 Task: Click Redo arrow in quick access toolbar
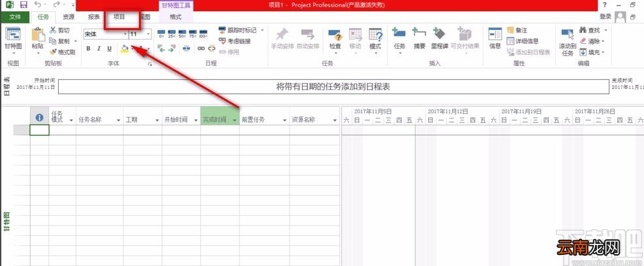click(x=56, y=5)
